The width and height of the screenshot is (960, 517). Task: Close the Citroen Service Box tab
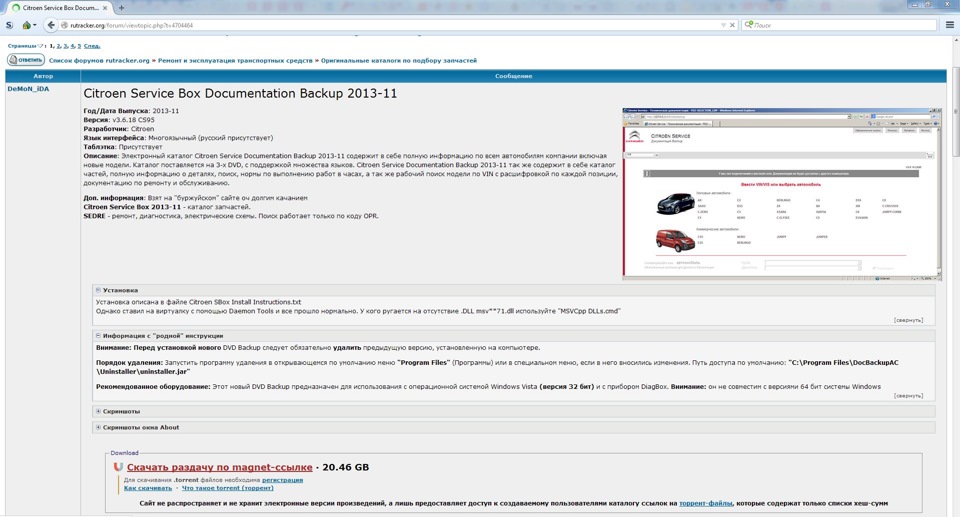tap(105, 8)
